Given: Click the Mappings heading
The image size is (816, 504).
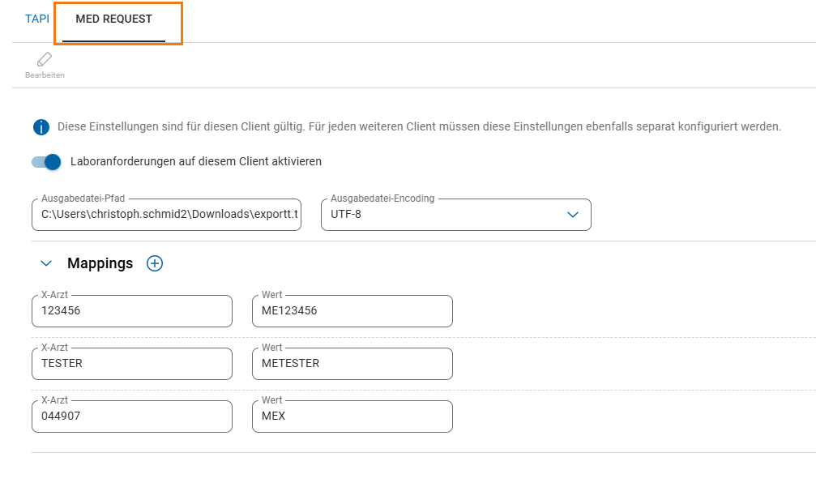Looking at the screenshot, I should (100, 263).
